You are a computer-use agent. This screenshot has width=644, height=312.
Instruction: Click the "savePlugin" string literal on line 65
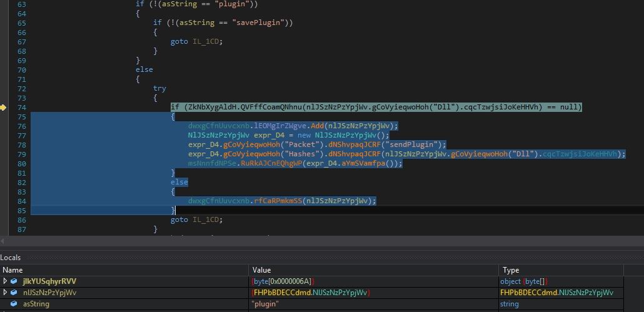(259, 23)
